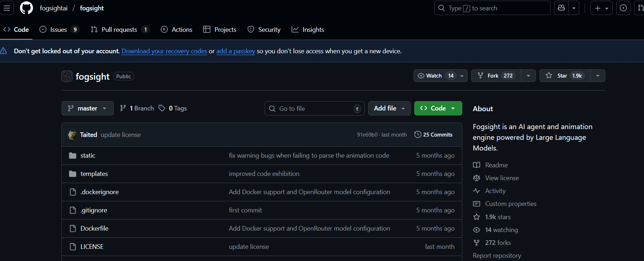Open the Star lists dropdown arrow
644x261 pixels.
pos(597,76)
